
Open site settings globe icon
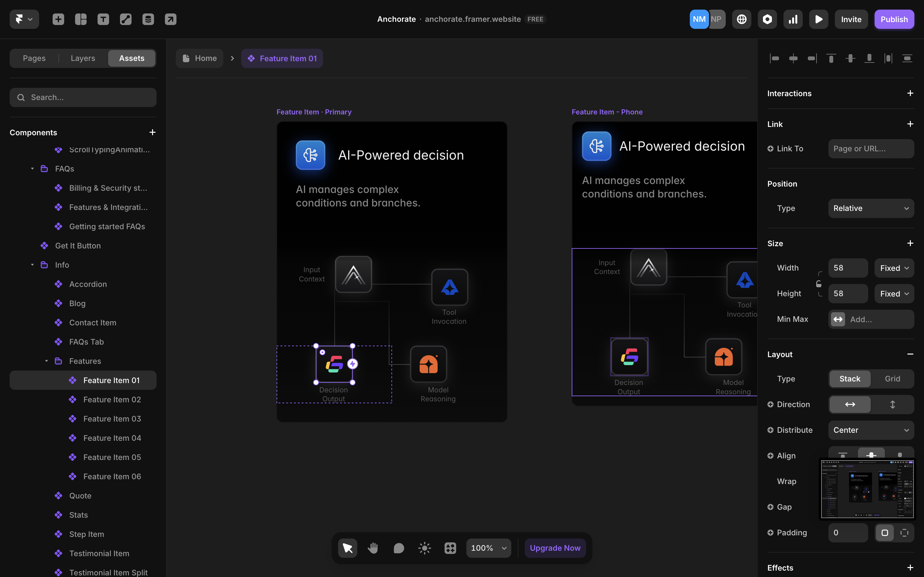pos(741,19)
